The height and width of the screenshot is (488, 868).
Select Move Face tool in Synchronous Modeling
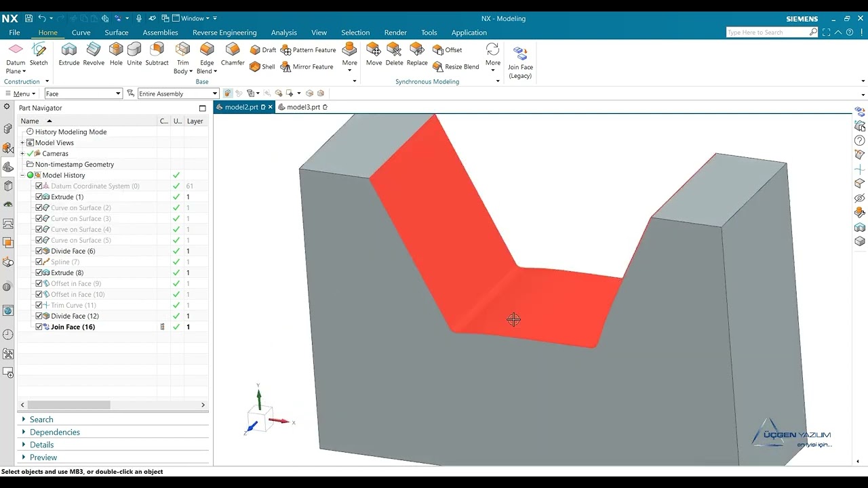point(374,54)
